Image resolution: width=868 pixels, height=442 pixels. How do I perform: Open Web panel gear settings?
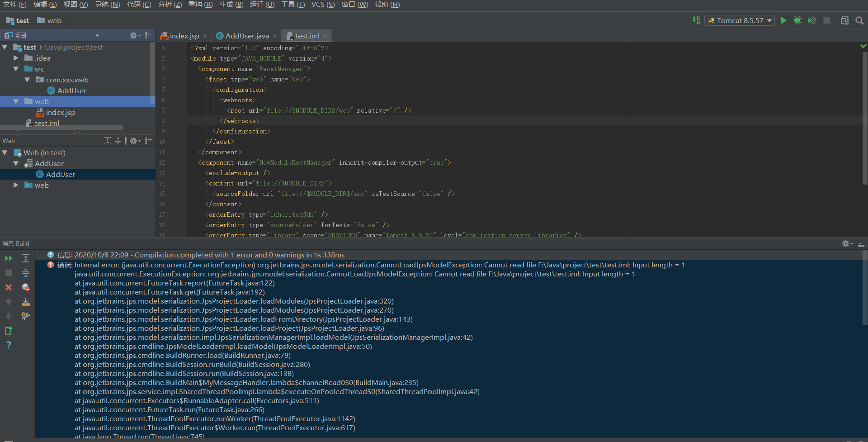[x=135, y=141]
